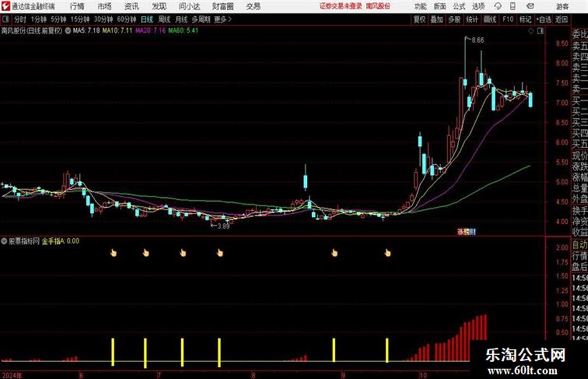This screenshot has width=588, height=379.
Task: Open the 发现 menu
Action: [x=159, y=6]
